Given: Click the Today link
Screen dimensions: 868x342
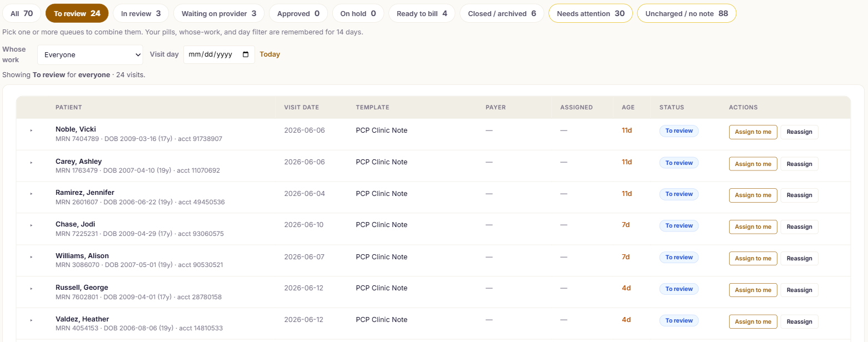Looking at the screenshot, I should (270, 54).
